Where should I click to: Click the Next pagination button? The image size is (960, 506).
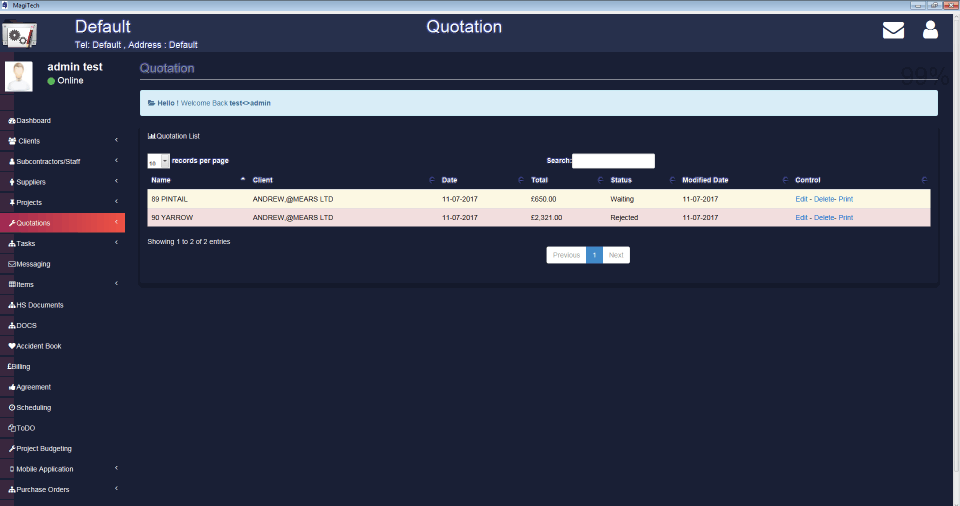[x=616, y=255]
